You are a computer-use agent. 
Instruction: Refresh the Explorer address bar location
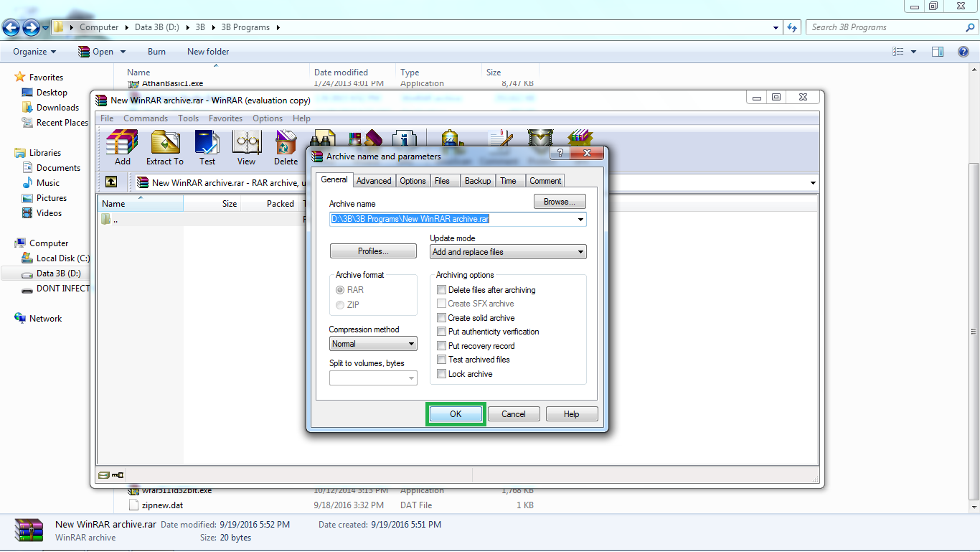792,27
